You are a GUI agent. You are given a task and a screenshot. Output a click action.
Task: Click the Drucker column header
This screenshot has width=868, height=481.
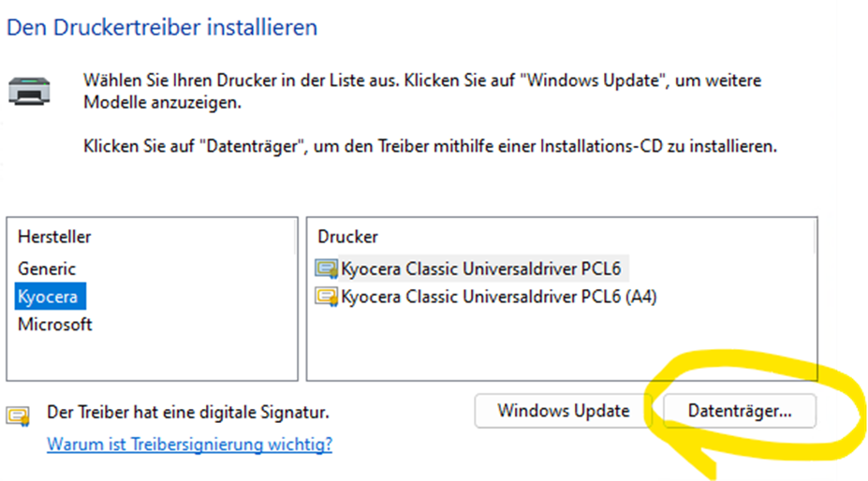347,237
